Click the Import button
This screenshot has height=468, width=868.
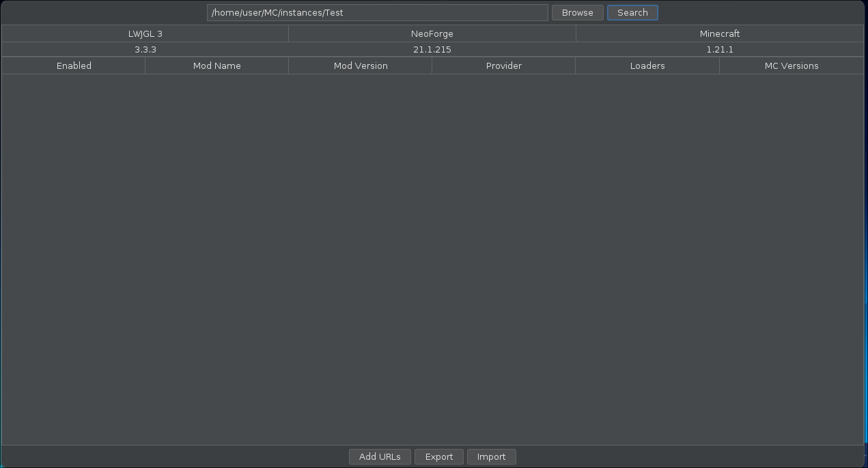click(491, 456)
